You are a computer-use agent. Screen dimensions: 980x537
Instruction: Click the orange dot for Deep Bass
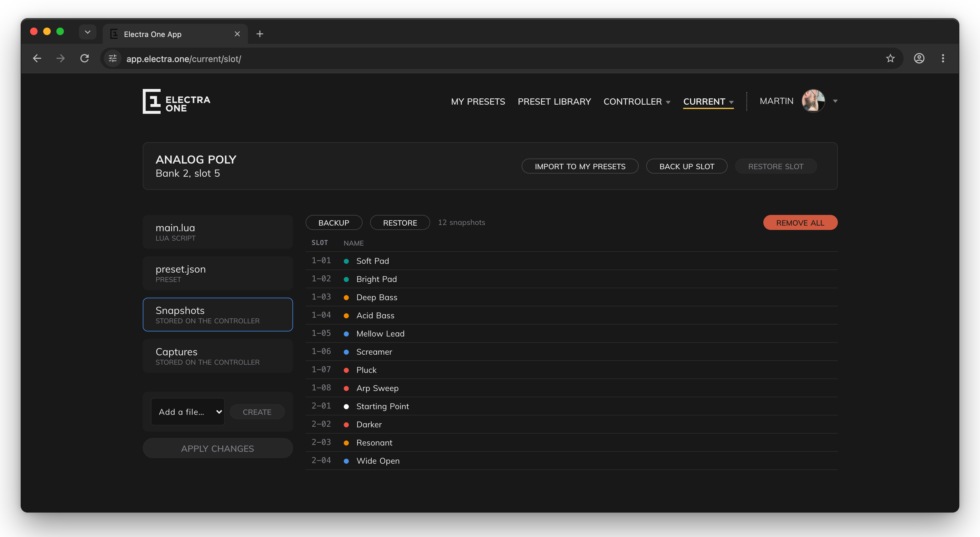click(346, 298)
